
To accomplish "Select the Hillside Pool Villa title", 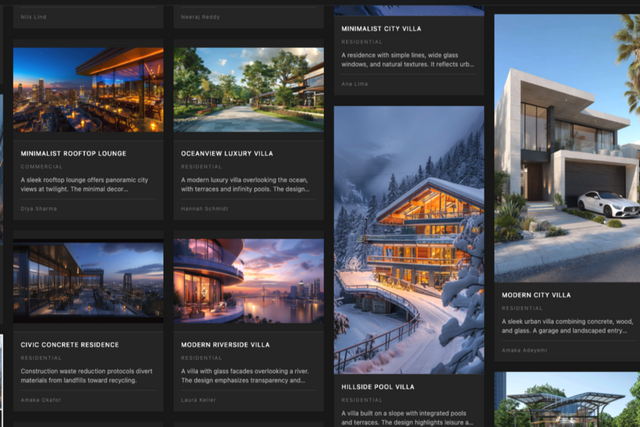I will tap(379, 386).
